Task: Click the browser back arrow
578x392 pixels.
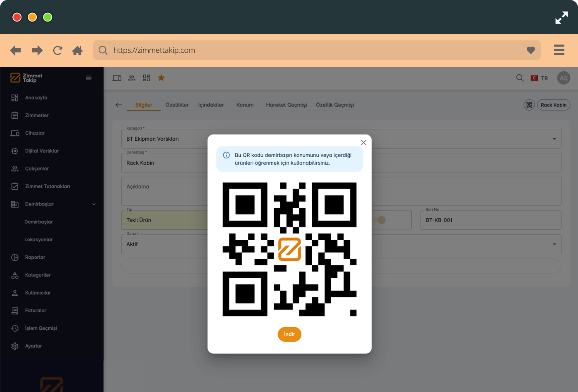Action: pyautogui.click(x=15, y=50)
